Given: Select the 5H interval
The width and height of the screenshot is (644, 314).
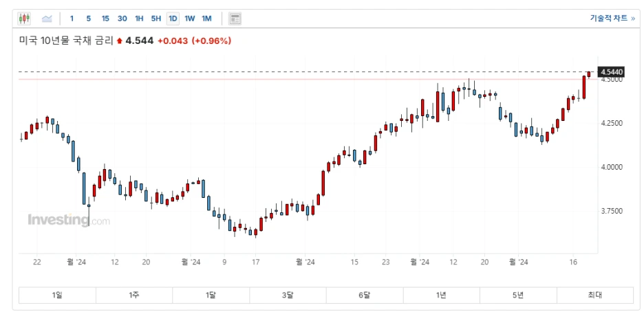Looking at the screenshot, I should click(156, 19).
